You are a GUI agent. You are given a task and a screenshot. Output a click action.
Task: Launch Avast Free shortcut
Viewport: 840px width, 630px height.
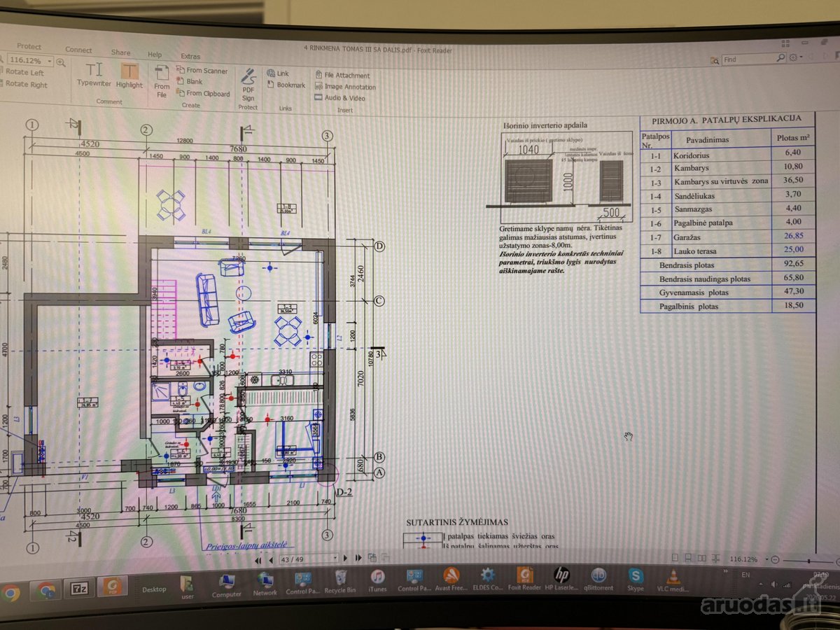[451, 580]
